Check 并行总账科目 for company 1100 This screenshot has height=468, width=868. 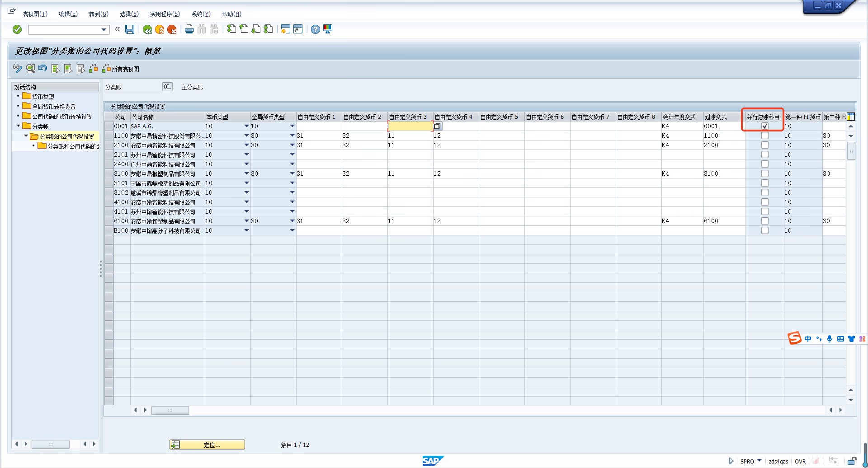[x=765, y=136]
